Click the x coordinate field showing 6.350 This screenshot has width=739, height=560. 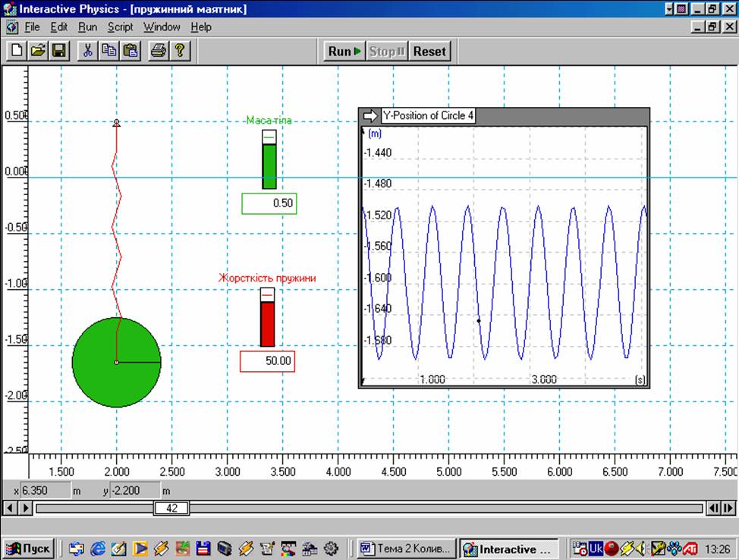[46, 491]
